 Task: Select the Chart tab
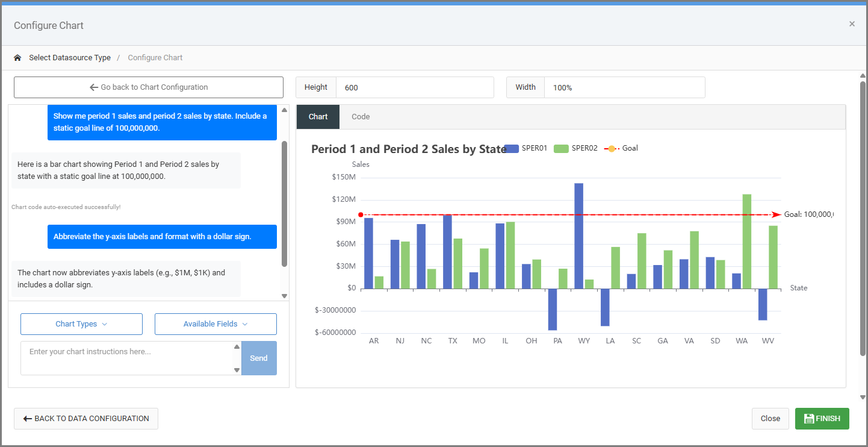pos(318,117)
